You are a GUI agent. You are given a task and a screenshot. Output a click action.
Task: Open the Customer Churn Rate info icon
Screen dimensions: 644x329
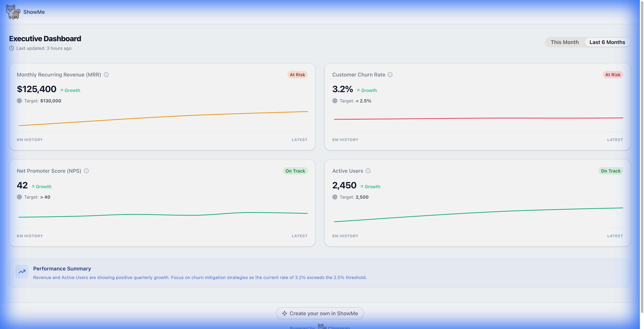[x=390, y=75]
